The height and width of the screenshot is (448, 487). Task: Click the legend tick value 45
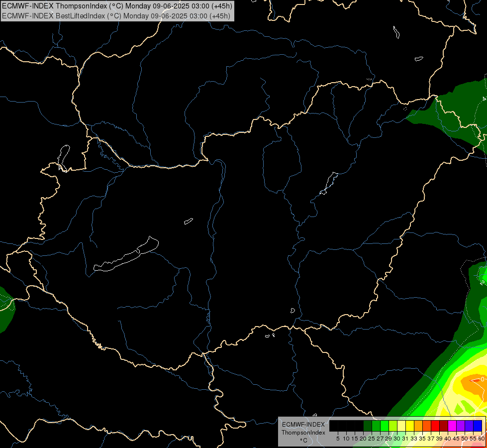pyautogui.click(x=457, y=439)
